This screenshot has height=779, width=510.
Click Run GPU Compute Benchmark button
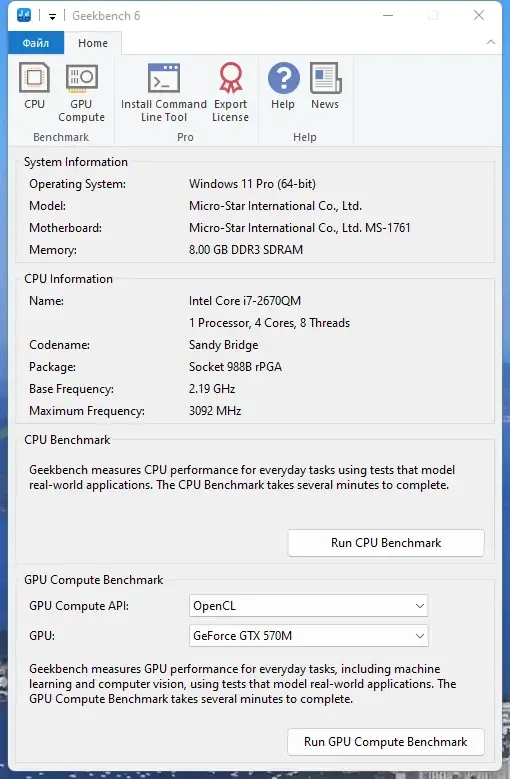386,742
